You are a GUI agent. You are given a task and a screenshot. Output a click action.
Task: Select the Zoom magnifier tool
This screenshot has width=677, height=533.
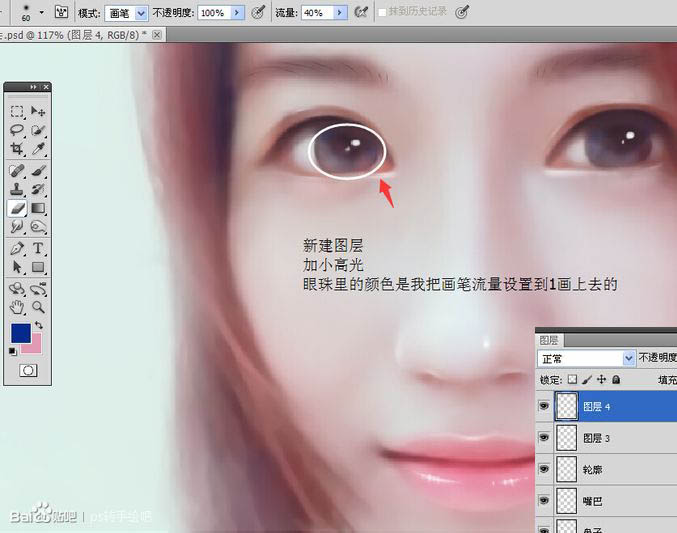[x=38, y=307]
